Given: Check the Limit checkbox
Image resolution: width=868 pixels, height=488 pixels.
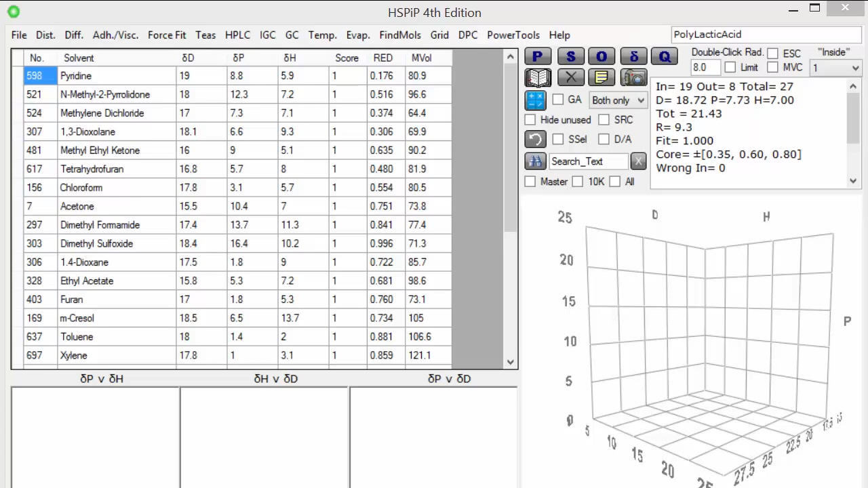Looking at the screenshot, I should tap(730, 67).
